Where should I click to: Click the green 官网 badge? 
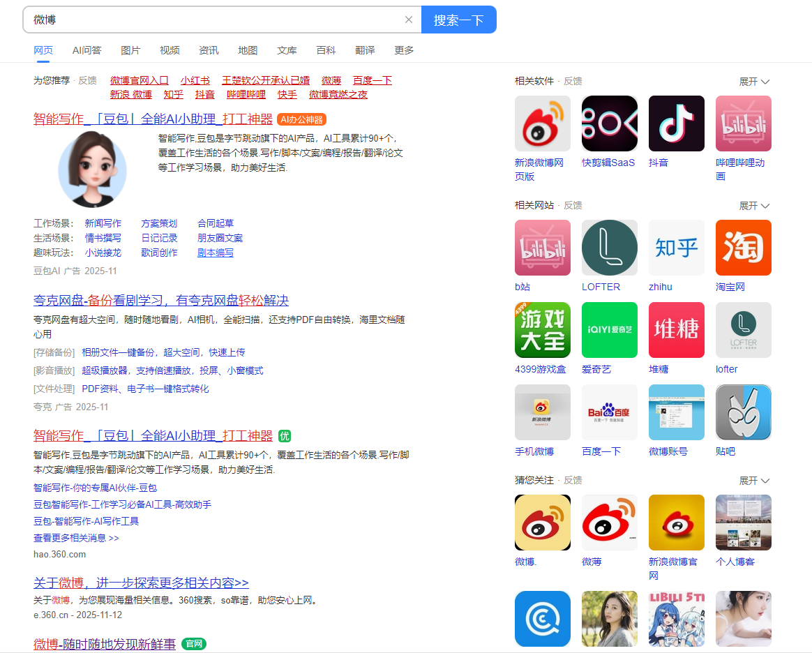pyautogui.click(x=194, y=644)
